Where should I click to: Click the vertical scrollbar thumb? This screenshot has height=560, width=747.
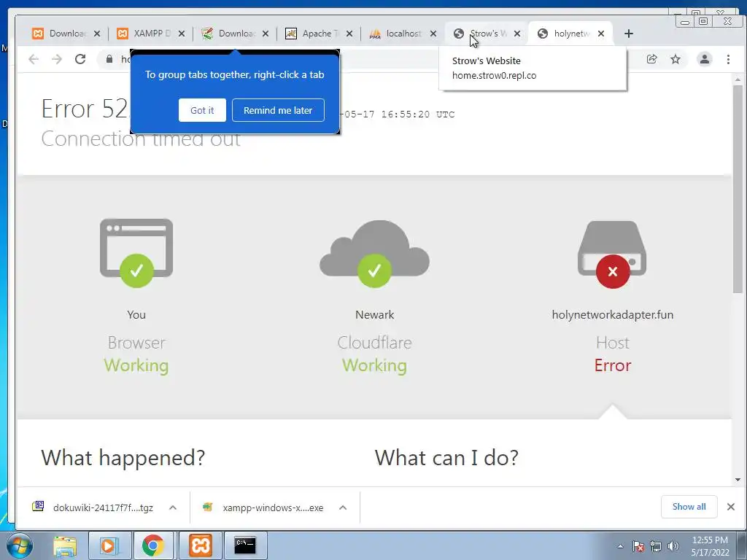click(x=738, y=189)
